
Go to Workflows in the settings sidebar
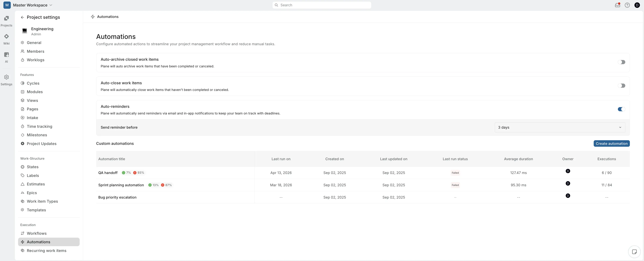37,233
